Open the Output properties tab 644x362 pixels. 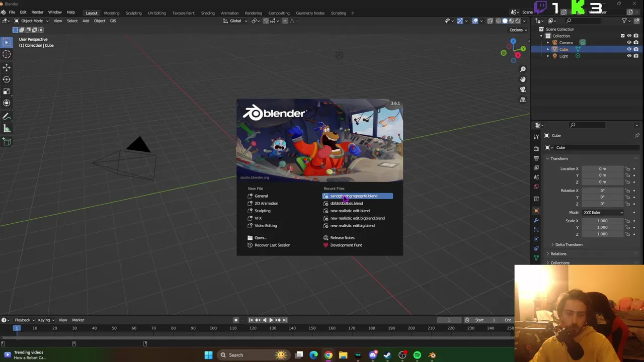[x=536, y=158]
